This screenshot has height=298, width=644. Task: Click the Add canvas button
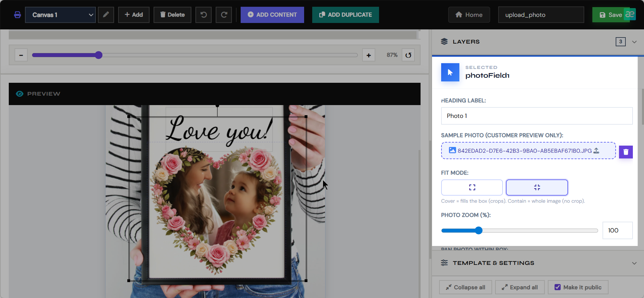click(134, 15)
